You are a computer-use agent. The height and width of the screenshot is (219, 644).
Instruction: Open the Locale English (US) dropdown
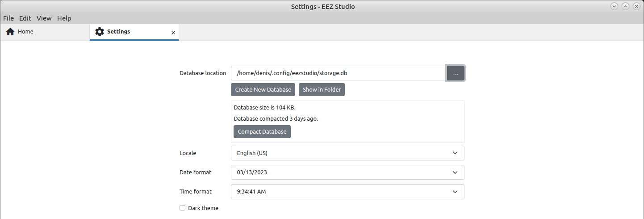click(347, 153)
